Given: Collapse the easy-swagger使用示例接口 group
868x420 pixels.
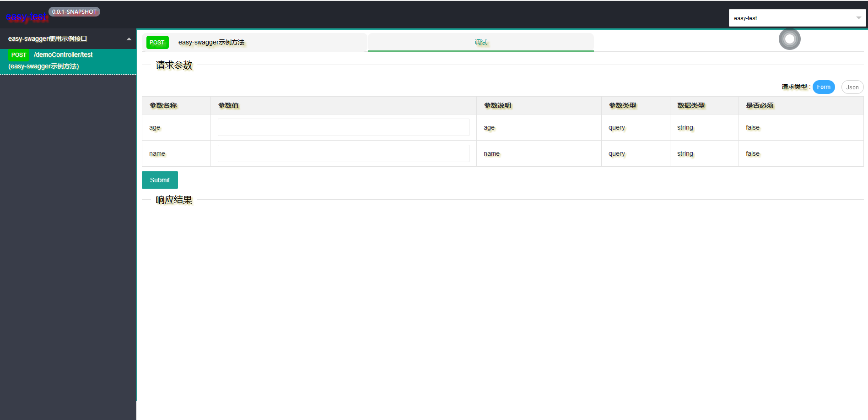Looking at the screenshot, I should [129, 38].
